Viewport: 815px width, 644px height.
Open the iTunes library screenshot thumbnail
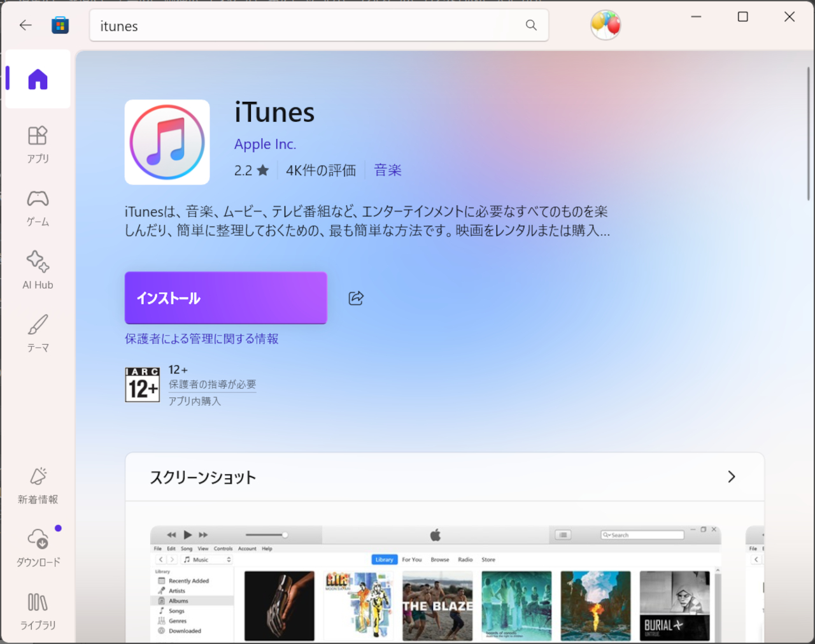[436, 583]
